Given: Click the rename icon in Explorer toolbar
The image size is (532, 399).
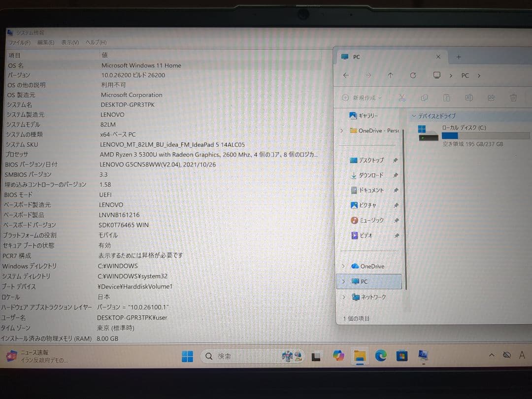Looking at the screenshot, I should tap(469, 98).
